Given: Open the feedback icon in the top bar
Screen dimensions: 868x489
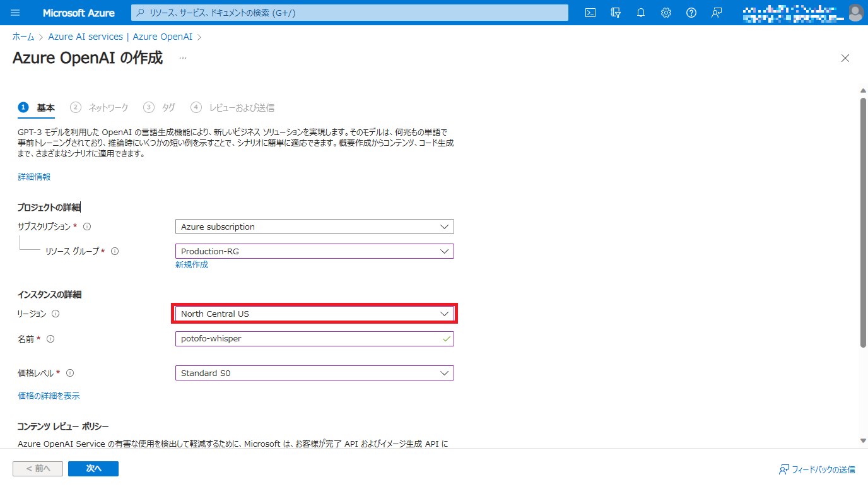Looking at the screenshot, I should 716,13.
